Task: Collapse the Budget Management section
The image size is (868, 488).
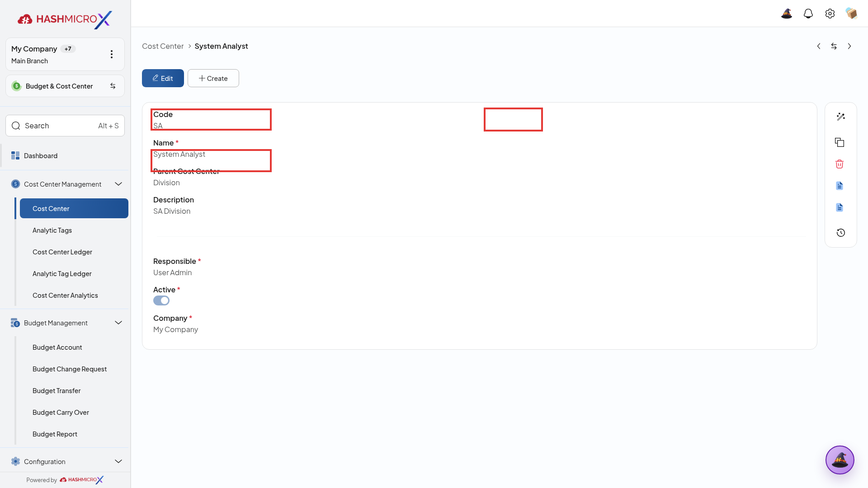Action: click(x=118, y=323)
